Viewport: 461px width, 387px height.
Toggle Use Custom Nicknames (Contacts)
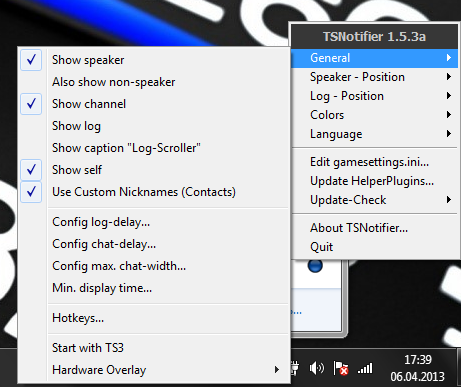click(153, 192)
